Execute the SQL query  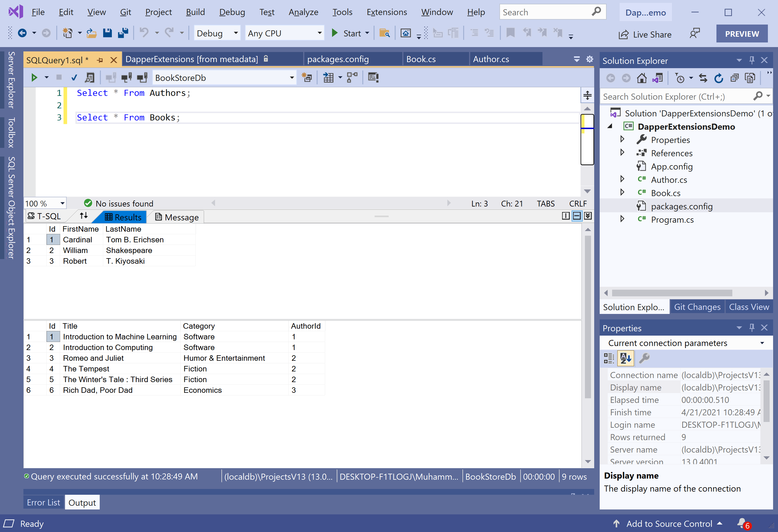coord(34,77)
